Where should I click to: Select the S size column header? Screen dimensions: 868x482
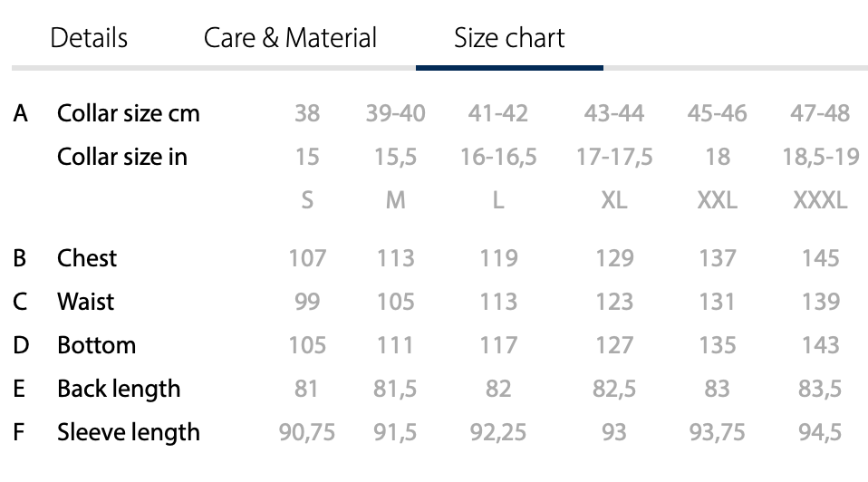[x=307, y=200]
